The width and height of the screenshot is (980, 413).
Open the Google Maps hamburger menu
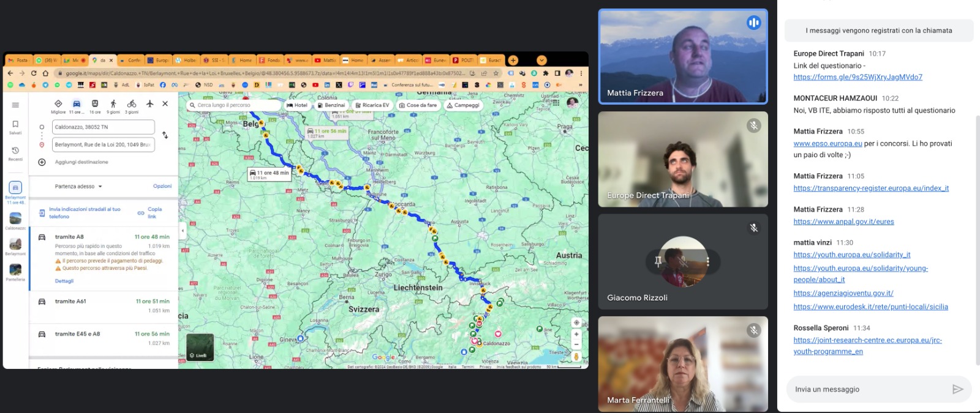pos(15,105)
